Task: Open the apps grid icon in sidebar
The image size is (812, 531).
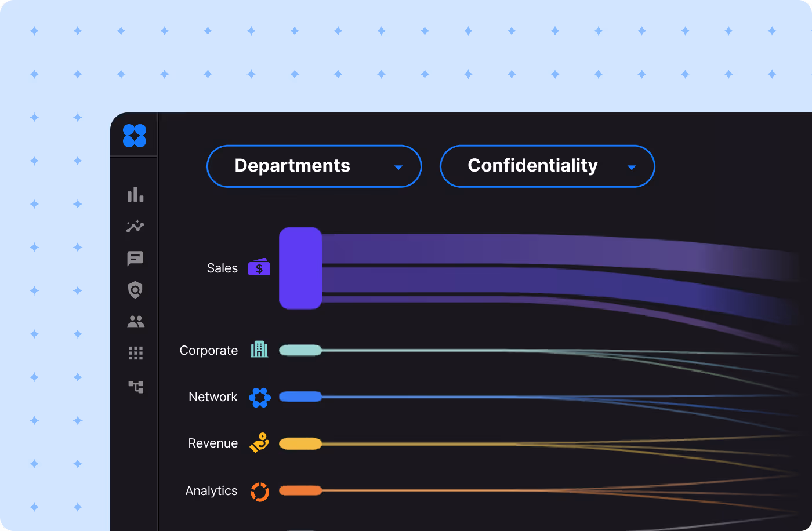Action: (135, 353)
